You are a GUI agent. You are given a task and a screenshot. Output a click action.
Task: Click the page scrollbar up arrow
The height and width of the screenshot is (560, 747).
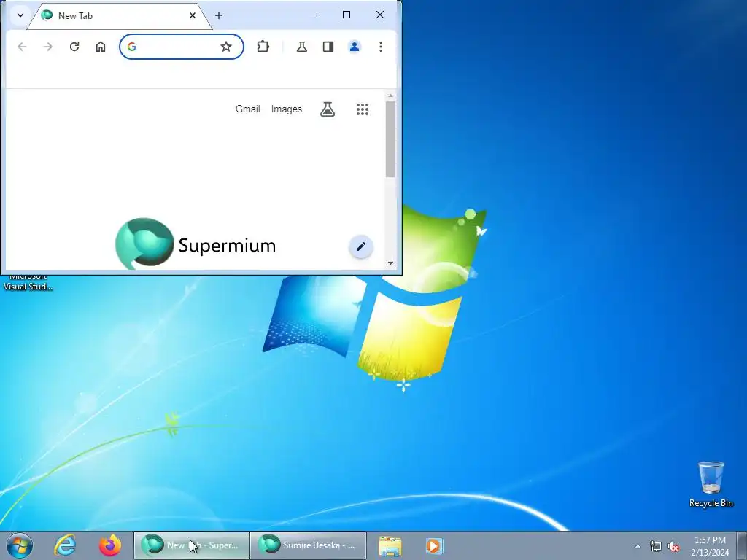click(x=391, y=96)
